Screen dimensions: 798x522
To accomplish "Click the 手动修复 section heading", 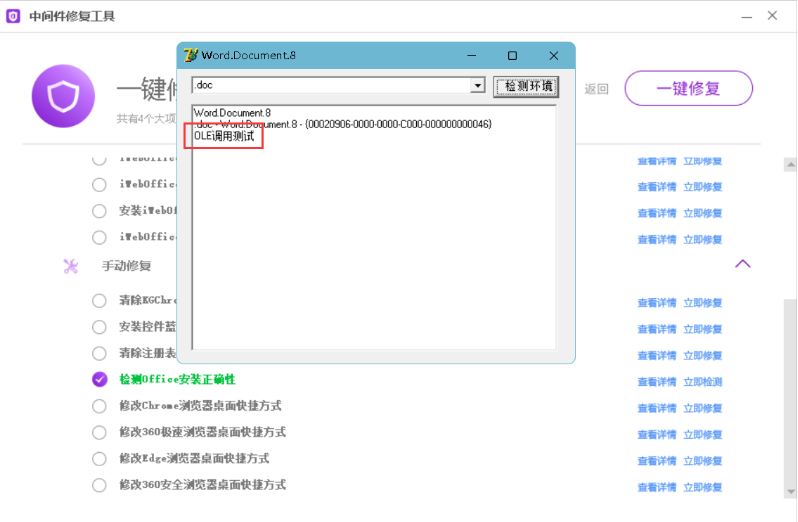I will (x=126, y=266).
